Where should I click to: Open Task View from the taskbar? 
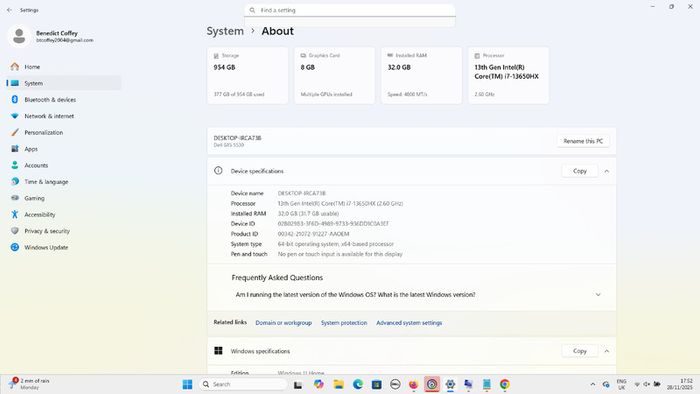[x=298, y=384]
